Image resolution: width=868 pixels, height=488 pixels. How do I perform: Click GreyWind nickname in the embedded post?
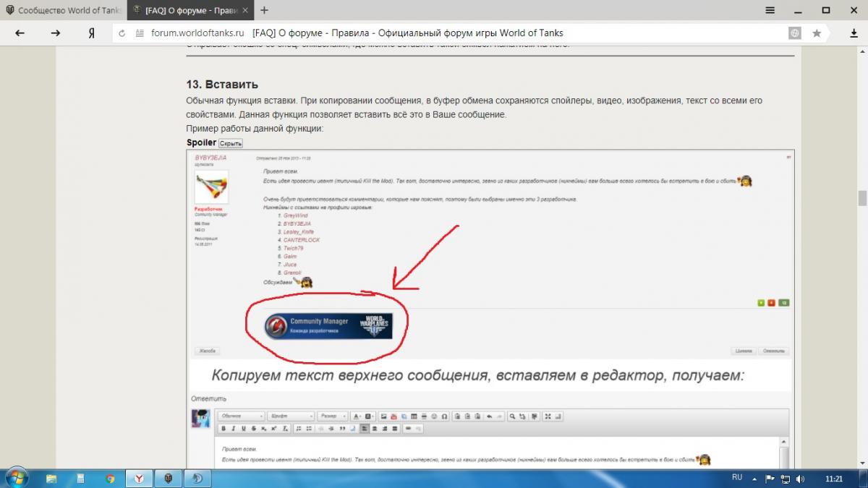coord(296,215)
